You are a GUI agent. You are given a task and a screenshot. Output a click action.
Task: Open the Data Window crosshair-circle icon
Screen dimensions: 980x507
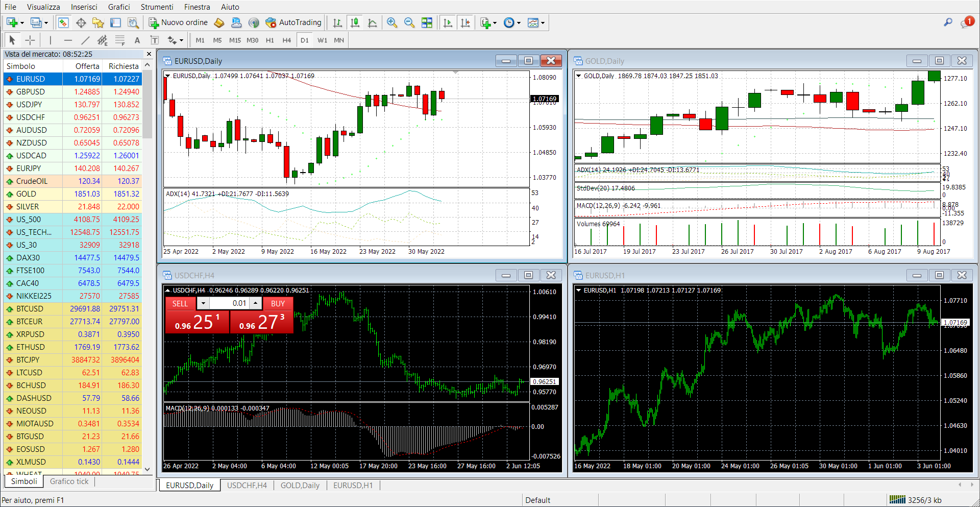(x=81, y=22)
